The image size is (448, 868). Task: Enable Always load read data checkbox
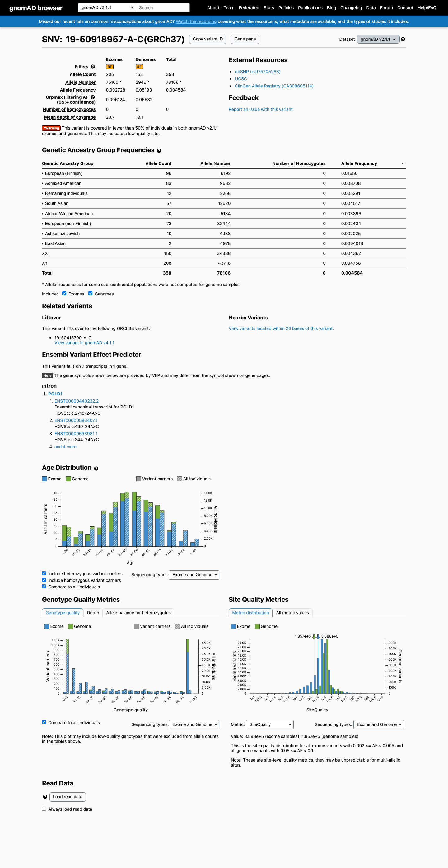tap(44, 809)
